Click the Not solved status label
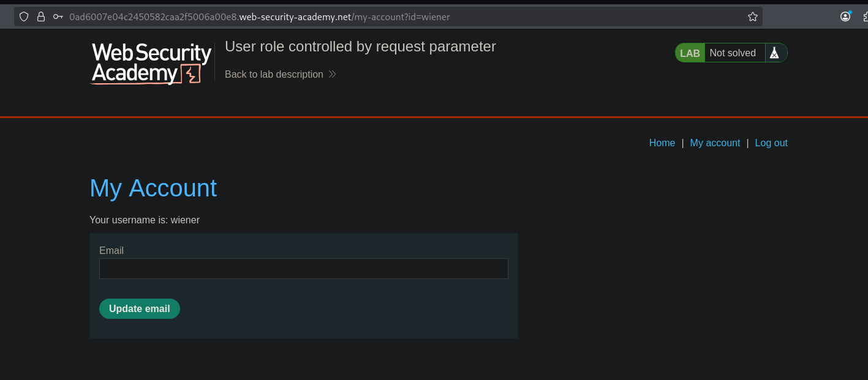This screenshot has height=380, width=868. [x=733, y=53]
